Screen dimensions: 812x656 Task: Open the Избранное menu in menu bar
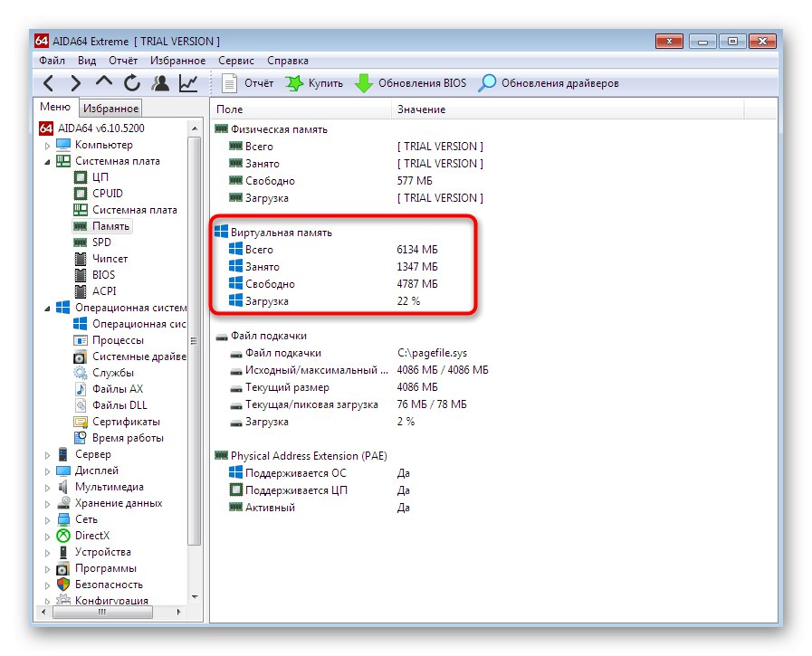tap(177, 61)
